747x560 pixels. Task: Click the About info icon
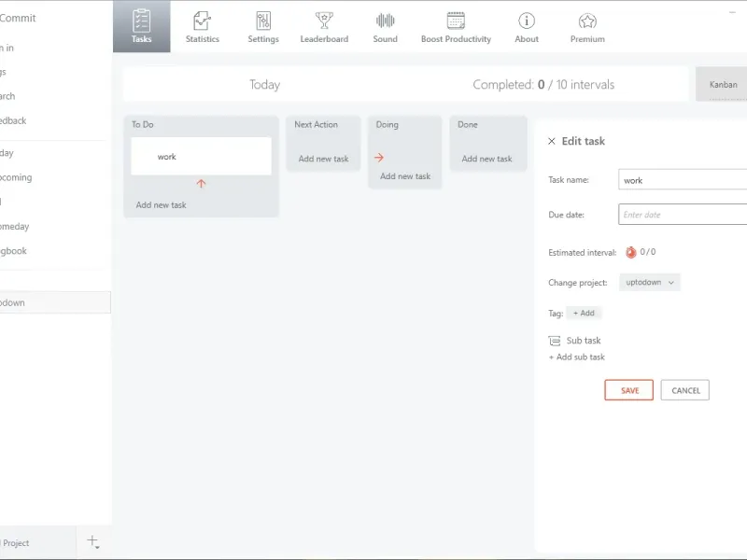527,21
